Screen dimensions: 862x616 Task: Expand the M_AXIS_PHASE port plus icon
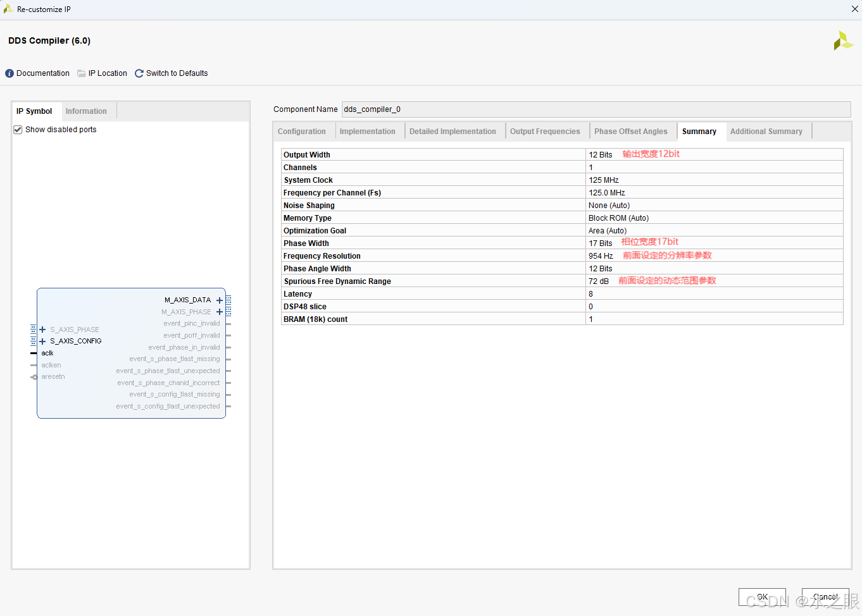[220, 312]
